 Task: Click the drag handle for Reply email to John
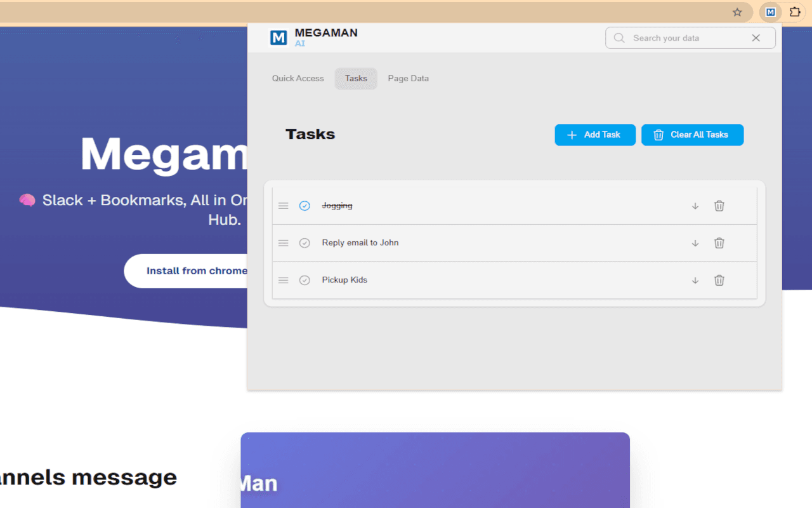[x=284, y=243]
